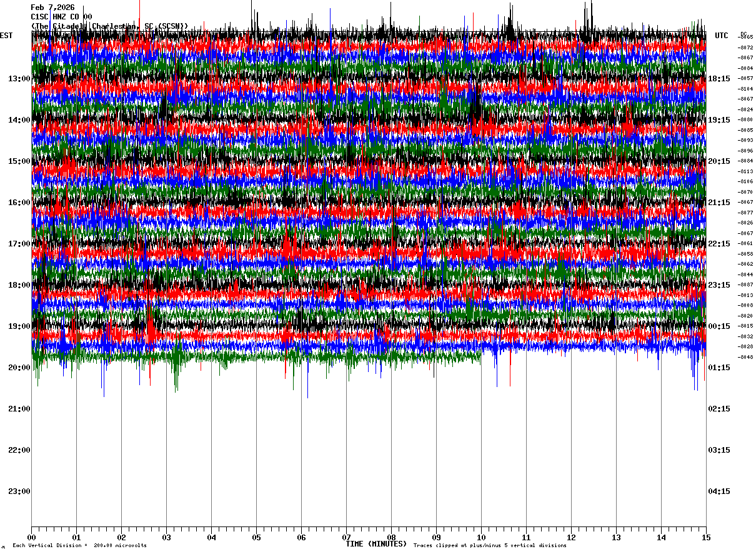Viewport: 756px width, 554px height.
Task: Click the date label Feb 7,2026
Action: coord(52,8)
